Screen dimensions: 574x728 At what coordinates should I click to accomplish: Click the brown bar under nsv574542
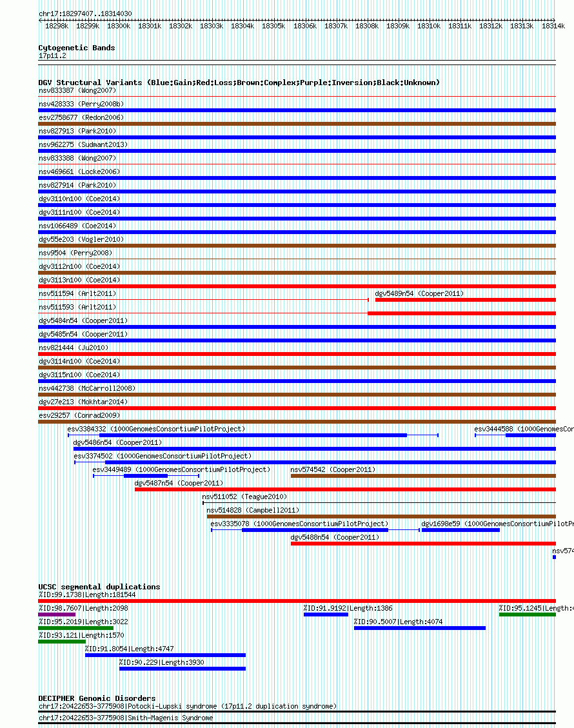(x=423, y=476)
